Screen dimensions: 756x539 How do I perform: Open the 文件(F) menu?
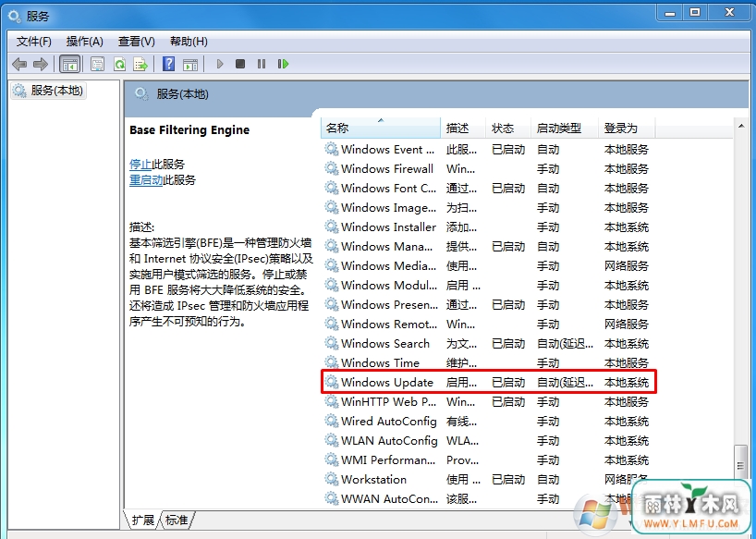pyautogui.click(x=34, y=42)
